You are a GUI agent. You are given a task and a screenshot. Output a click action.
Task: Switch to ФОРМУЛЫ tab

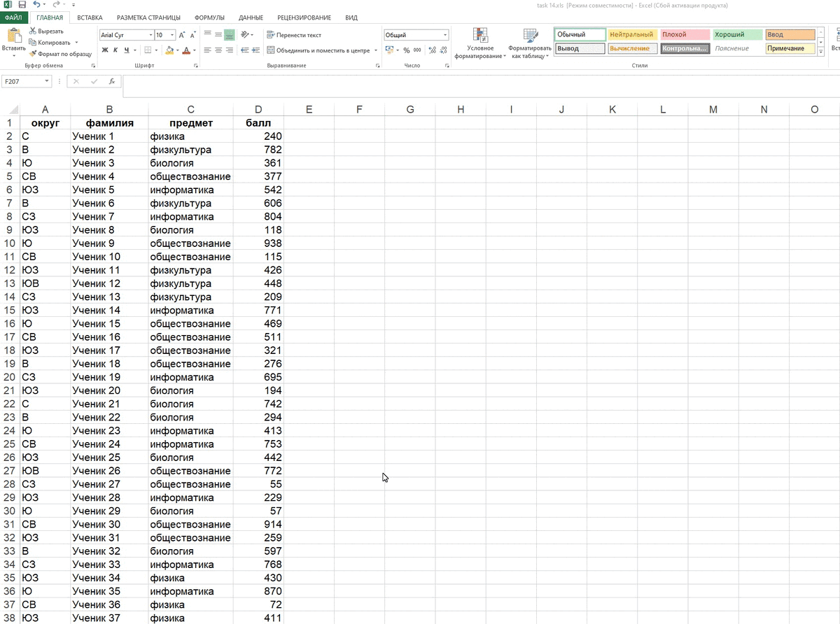[210, 17]
